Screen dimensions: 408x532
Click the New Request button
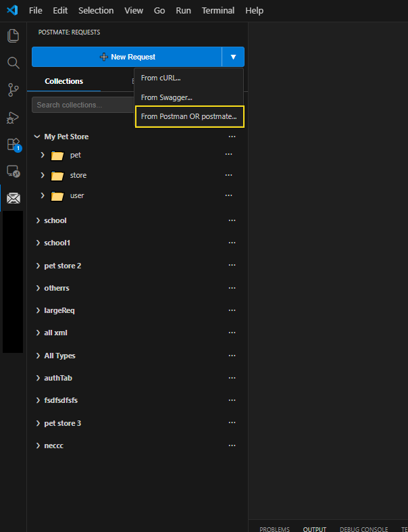127,57
